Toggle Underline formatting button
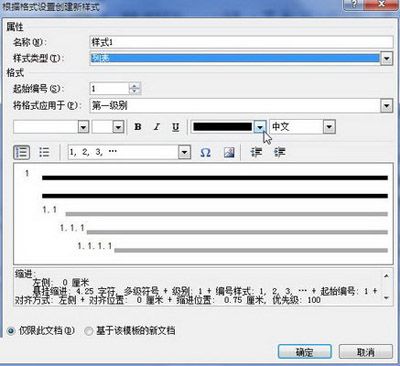Viewport: 400px width, 366px height. [176, 127]
